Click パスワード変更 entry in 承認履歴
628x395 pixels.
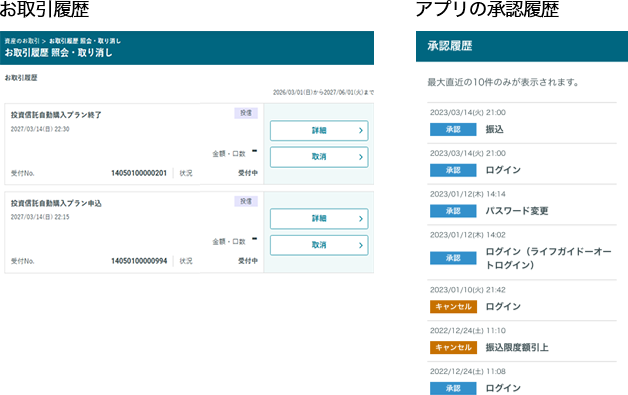[517, 211]
